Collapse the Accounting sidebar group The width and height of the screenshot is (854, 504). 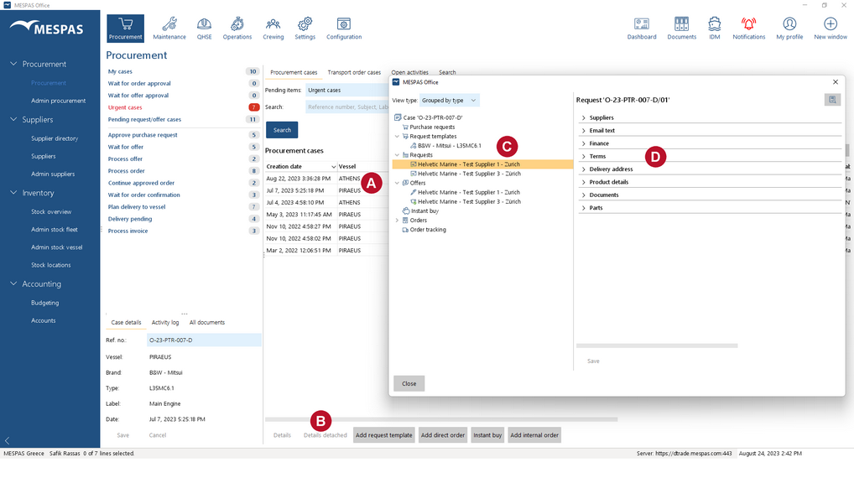[x=13, y=283]
